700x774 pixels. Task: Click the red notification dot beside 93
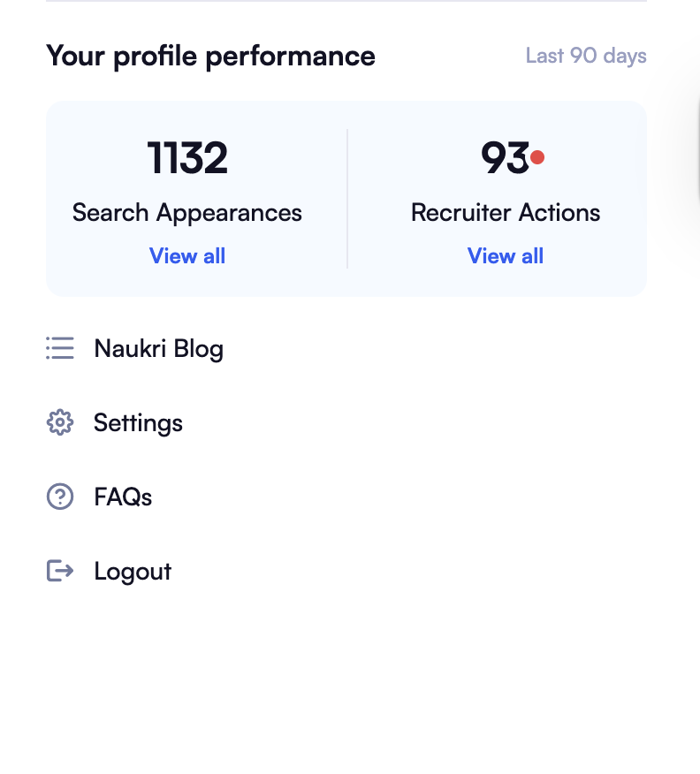click(x=537, y=158)
